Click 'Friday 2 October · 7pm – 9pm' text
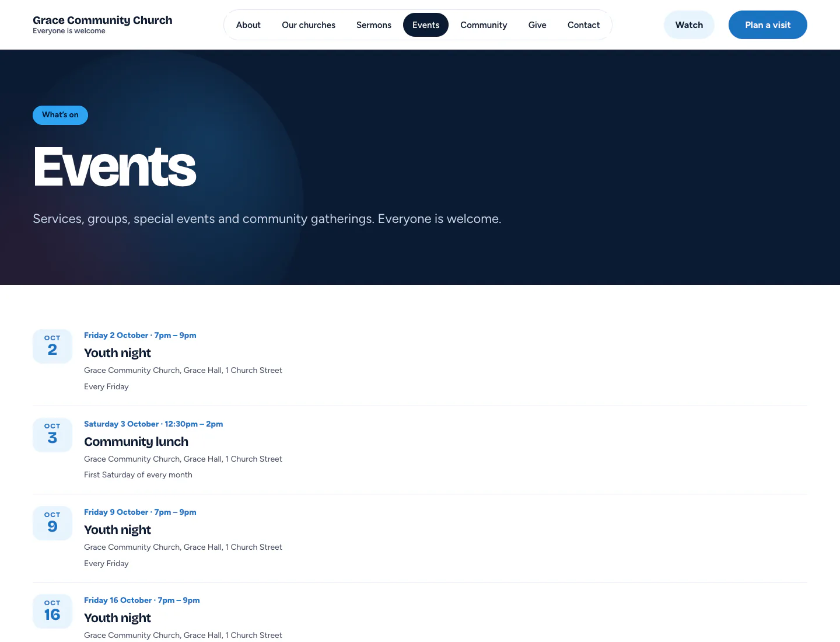This screenshot has width=840, height=642. (140, 336)
